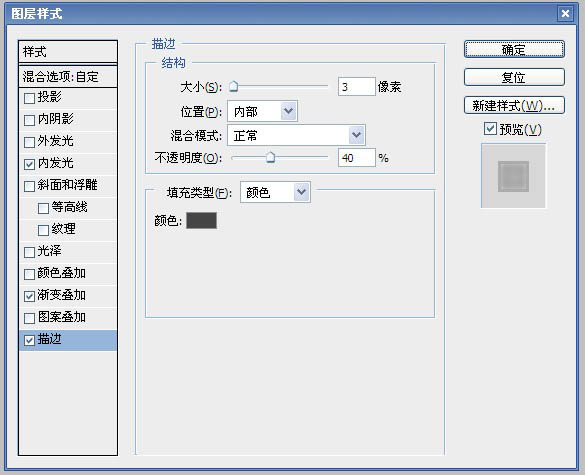Open the 填充类型 dropdown showing 颜色
This screenshot has width=585, height=475.
click(275, 192)
